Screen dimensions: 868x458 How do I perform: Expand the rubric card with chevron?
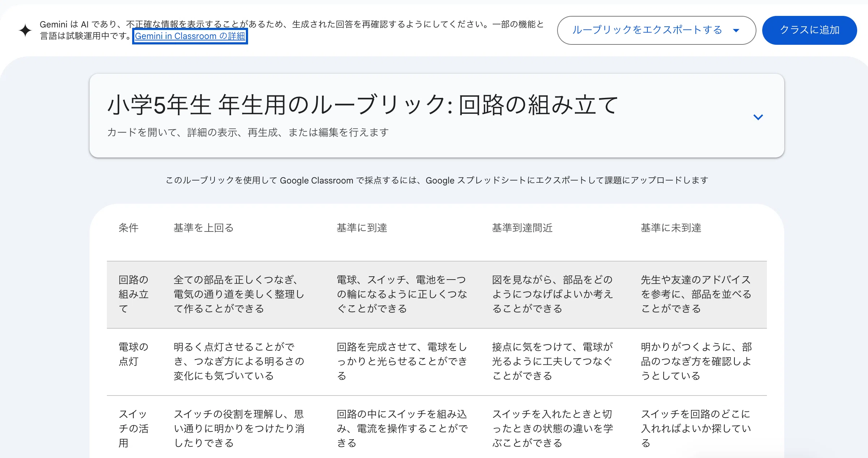pyautogui.click(x=758, y=117)
